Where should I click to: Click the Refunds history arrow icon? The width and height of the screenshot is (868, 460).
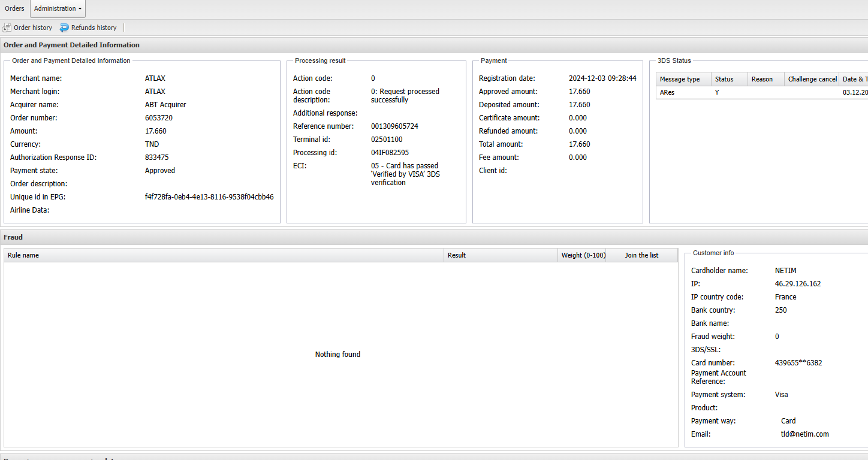point(64,28)
